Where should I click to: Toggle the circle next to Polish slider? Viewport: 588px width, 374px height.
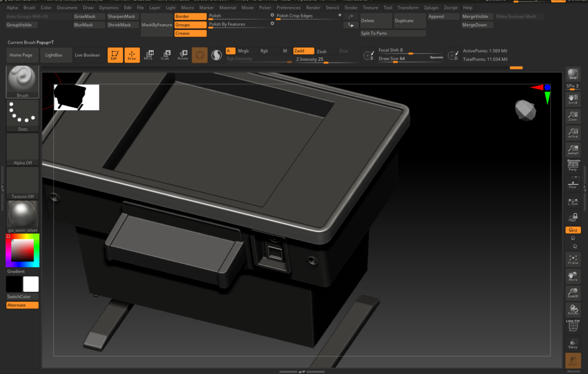point(272,15)
